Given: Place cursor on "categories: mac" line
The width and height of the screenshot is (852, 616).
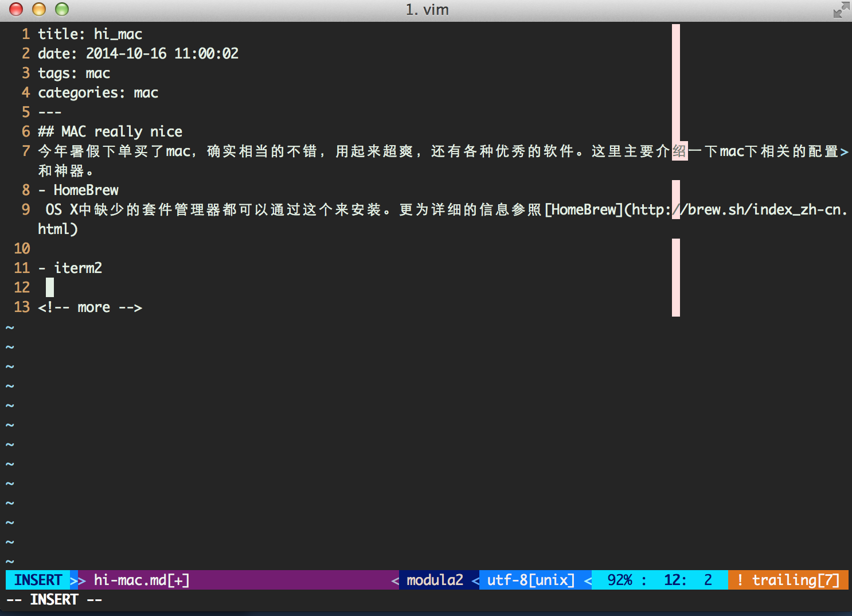Looking at the screenshot, I should pos(98,93).
